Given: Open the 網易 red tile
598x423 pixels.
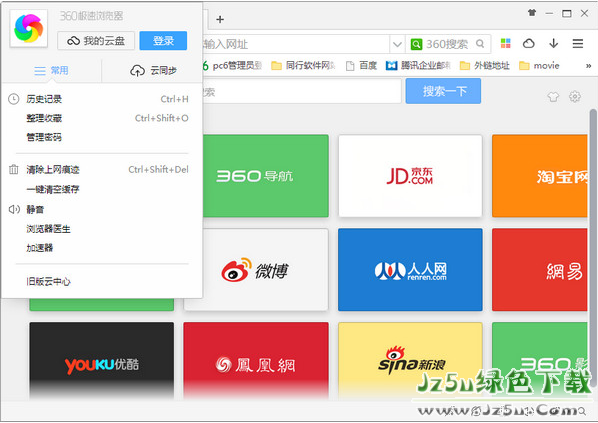Looking at the screenshot, I should 539,270.
